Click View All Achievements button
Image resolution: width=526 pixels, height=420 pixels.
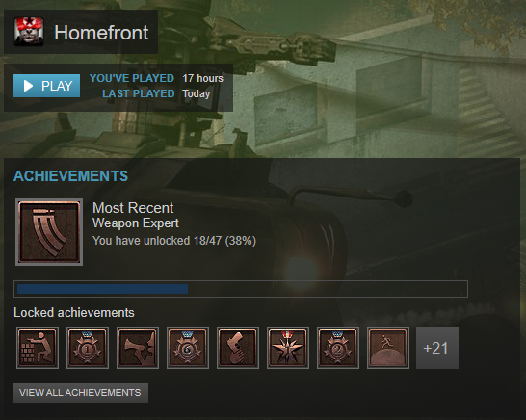tap(81, 393)
